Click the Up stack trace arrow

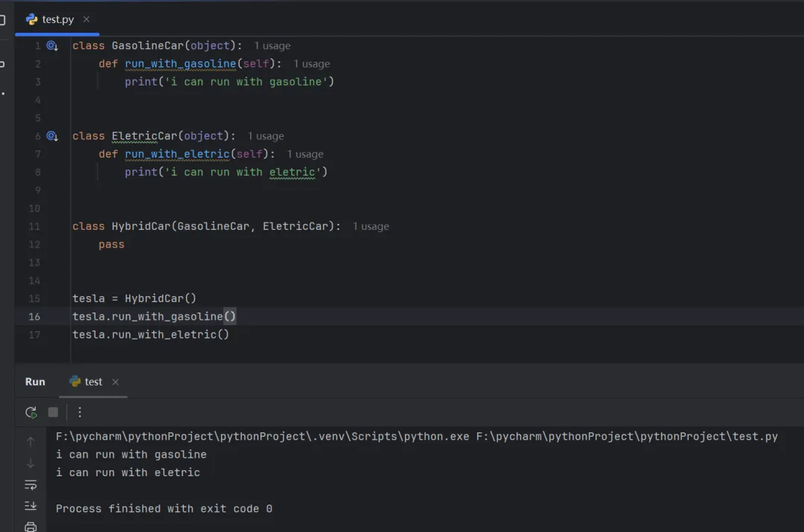31,442
